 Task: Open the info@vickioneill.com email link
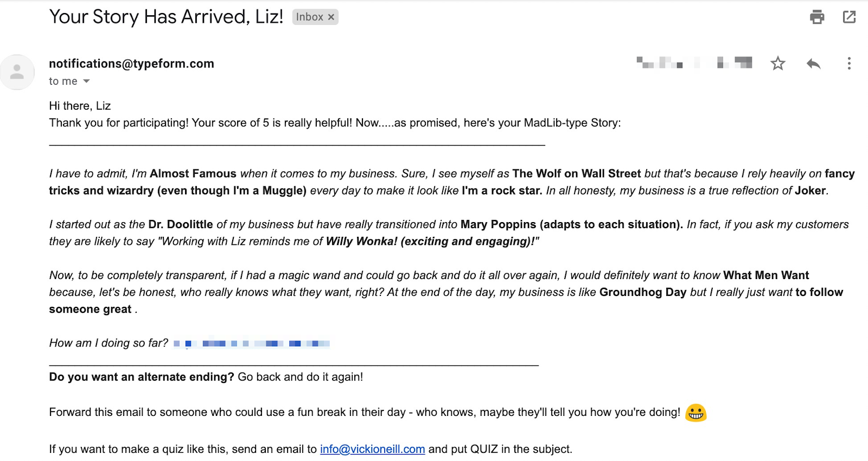click(372, 449)
